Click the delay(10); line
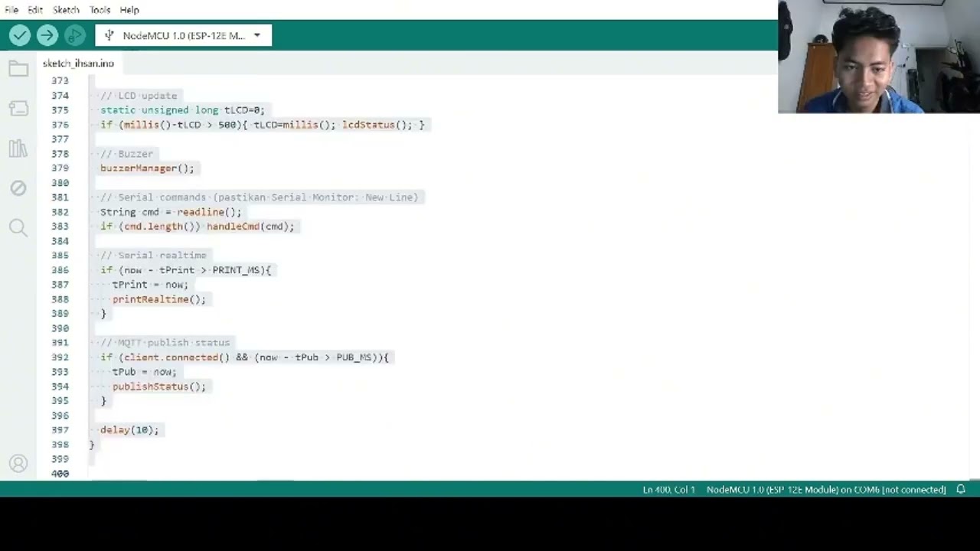The height and width of the screenshot is (551, 980). click(129, 430)
